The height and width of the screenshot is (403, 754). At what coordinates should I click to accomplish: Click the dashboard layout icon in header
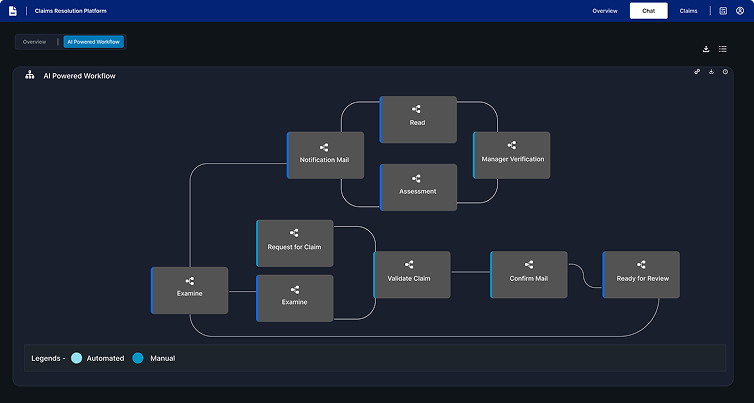tap(723, 11)
